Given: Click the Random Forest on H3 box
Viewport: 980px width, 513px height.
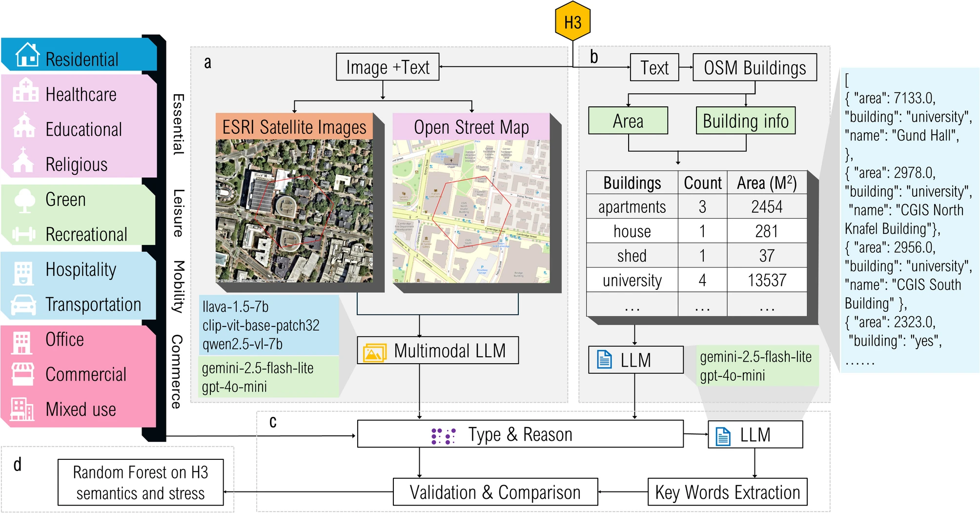Looking at the screenshot, I should (141, 482).
